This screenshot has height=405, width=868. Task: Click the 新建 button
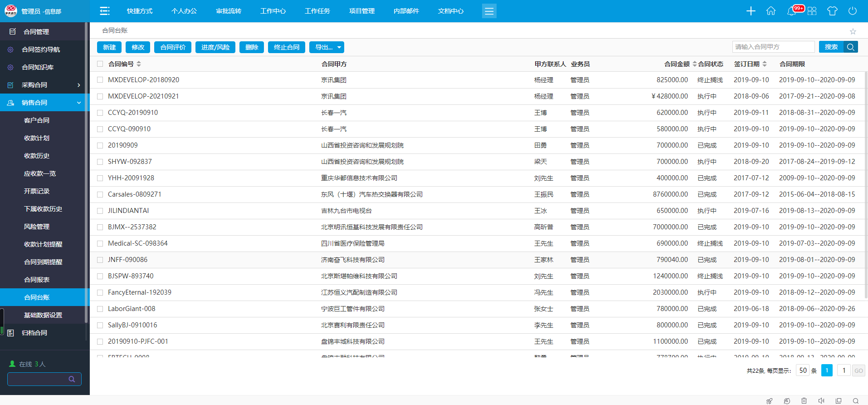(x=109, y=47)
